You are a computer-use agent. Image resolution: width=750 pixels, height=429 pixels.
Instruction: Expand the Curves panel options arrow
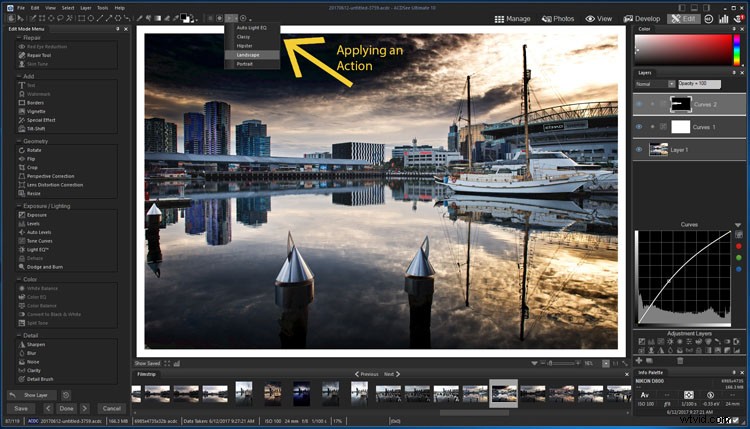[738, 225]
